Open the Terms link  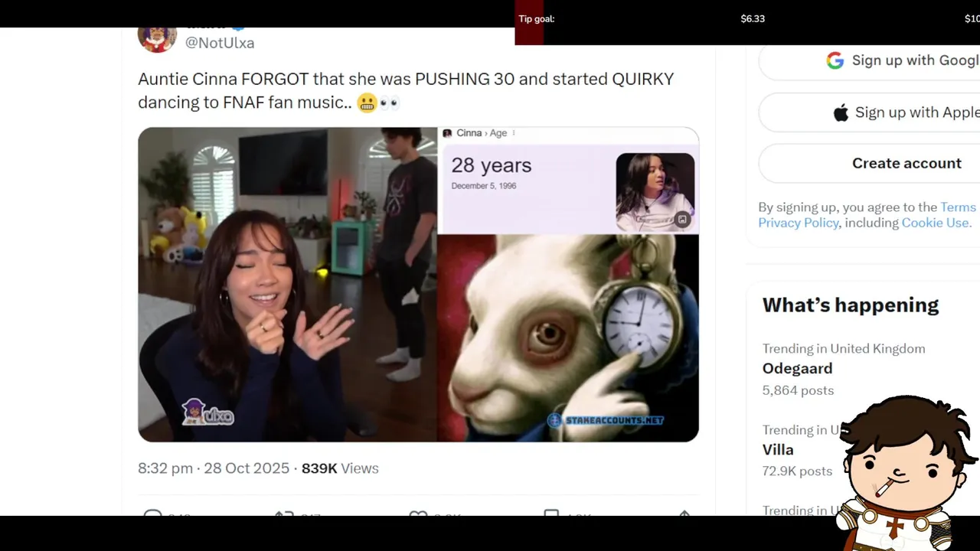tap(958, 207)
